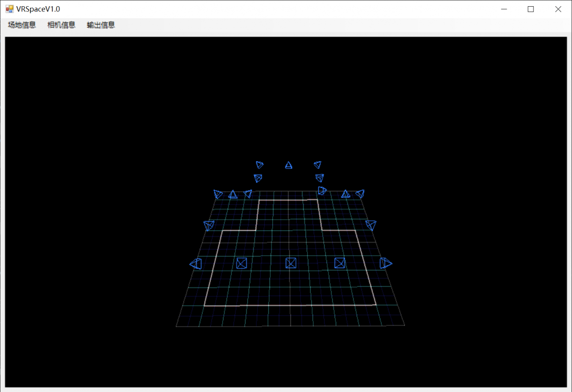This screenshot has width=572, height=392.
Task: Pick the topmost center triangle camera marker
Action: point(288,165)
